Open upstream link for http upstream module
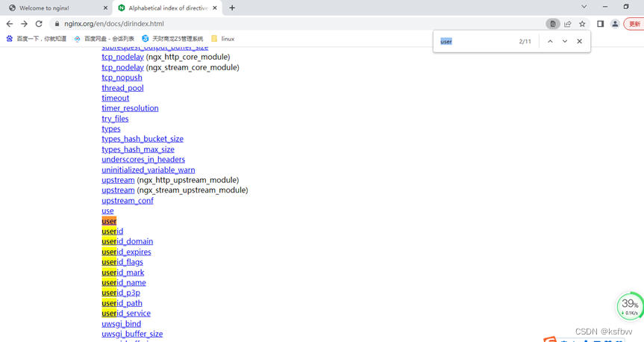 pyautogui.click(x=119, y=180)
